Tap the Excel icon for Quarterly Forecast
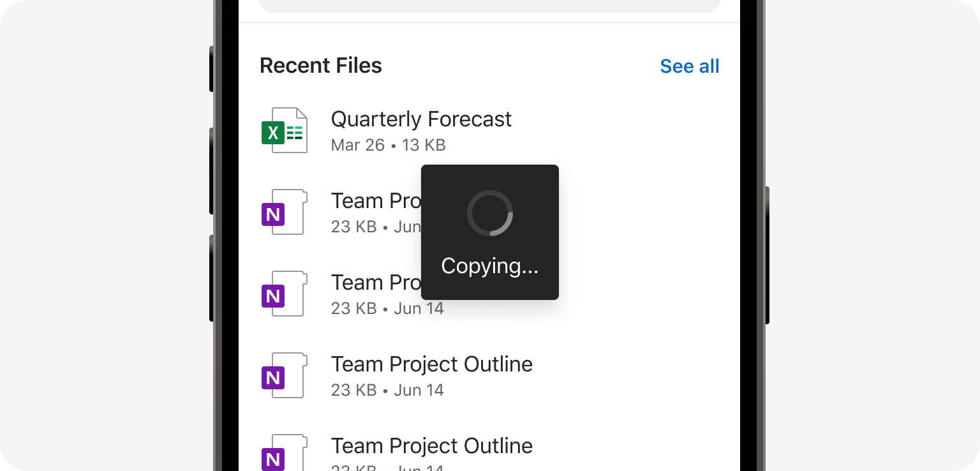The height and width of the screenshot is (471, 980). tap(285, 130)
